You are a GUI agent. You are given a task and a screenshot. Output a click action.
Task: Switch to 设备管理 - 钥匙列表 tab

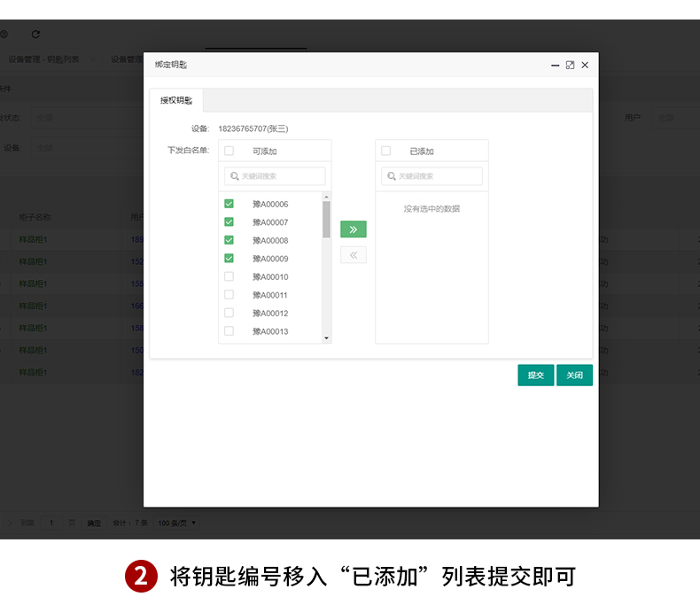(x=43, y=59)
